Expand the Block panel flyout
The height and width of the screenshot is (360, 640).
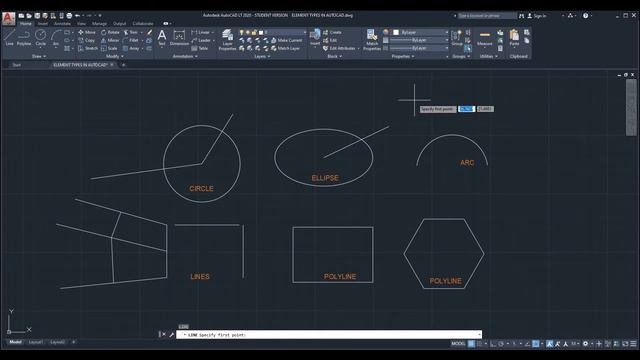click(x=335, y=56)
